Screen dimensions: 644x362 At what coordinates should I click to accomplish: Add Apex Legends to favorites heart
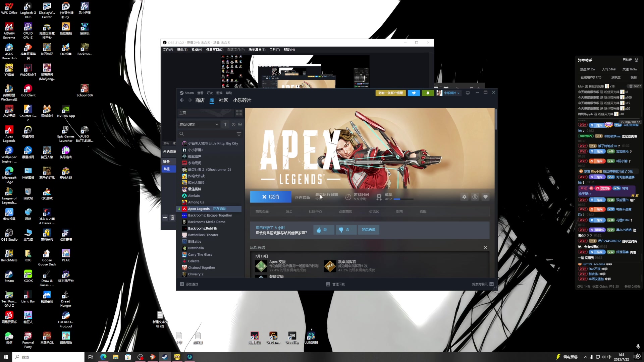(x=485, y=197)
